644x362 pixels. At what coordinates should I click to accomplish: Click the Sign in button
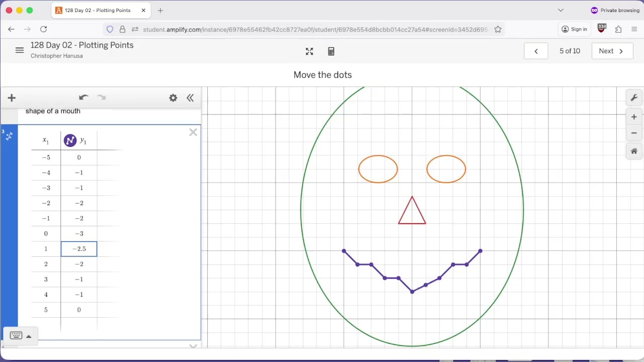(x=575, y=29)
